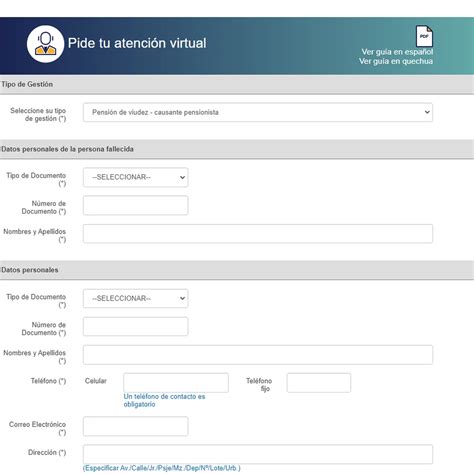
Task: Click the virtual attention headset agent icon
Action: point(45,44)
